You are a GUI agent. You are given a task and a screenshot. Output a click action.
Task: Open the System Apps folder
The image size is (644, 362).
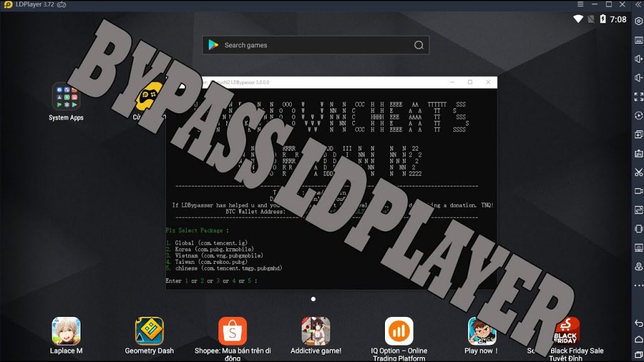[x=66, y=101]
